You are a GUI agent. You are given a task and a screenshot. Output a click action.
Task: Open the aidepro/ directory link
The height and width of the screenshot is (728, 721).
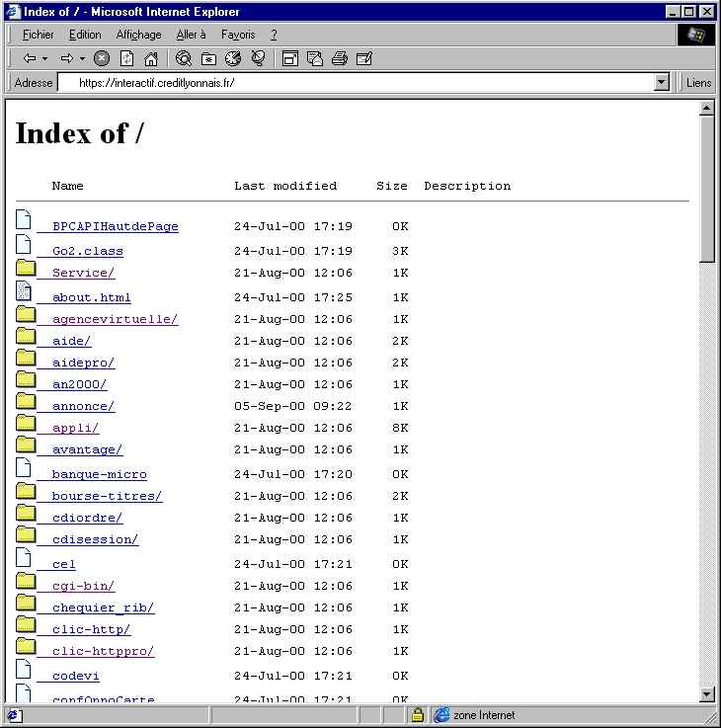point(83,364)
